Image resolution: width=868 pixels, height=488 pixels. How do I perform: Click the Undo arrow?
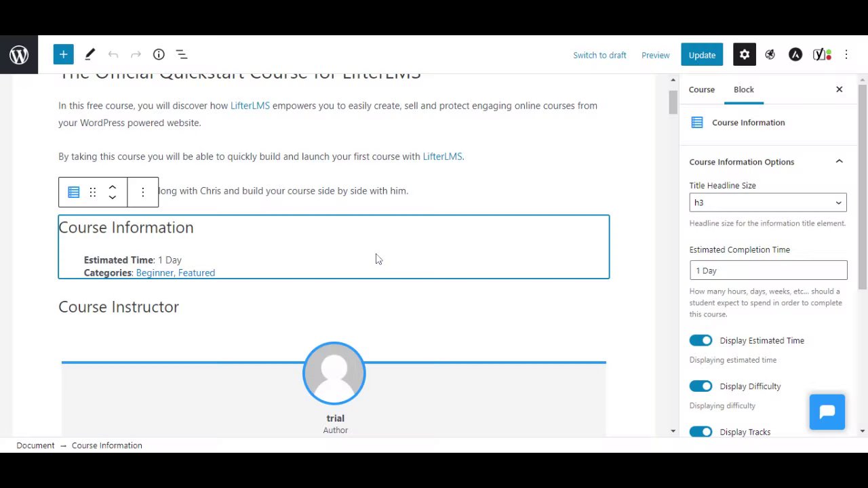113,54
